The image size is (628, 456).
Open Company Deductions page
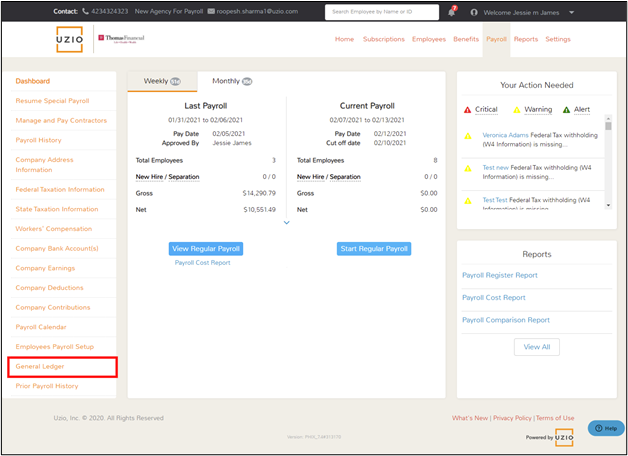coord(50,287)
